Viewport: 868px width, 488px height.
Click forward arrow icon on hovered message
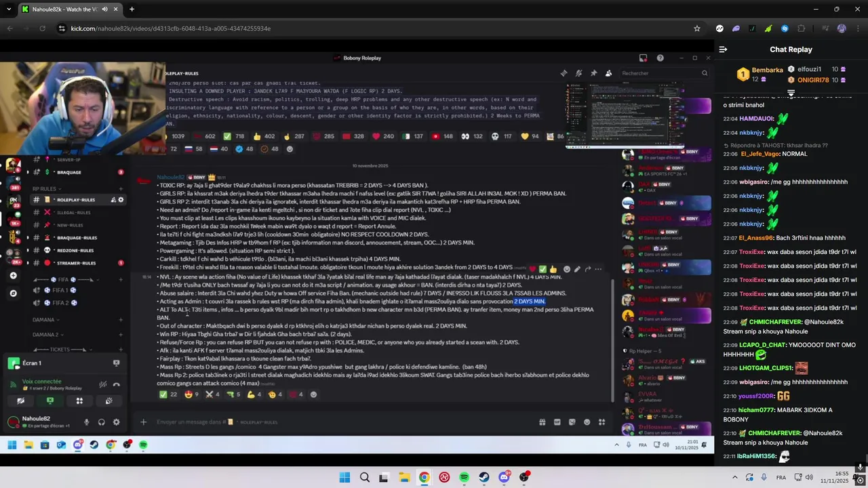(587, 269)
